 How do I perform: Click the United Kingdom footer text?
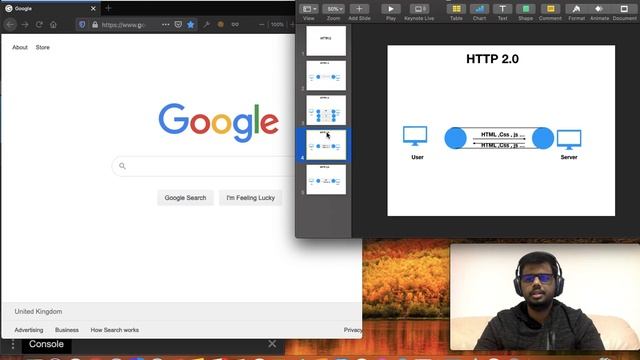38,311
